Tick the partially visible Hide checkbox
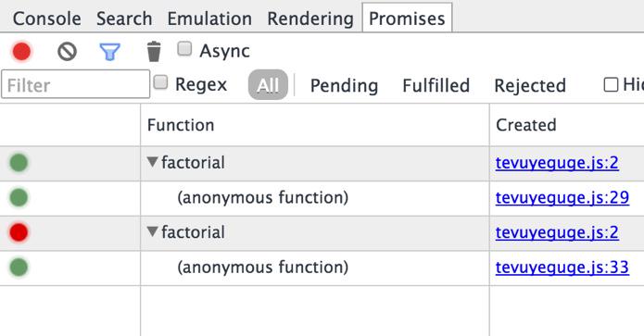The image size is (644, 336). pos(611,85)
